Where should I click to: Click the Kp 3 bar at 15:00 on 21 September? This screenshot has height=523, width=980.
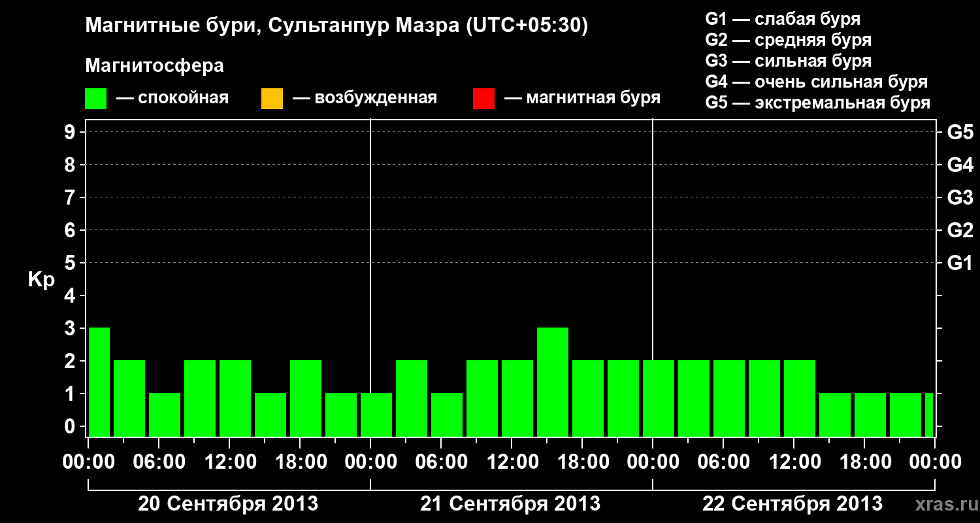553,382
